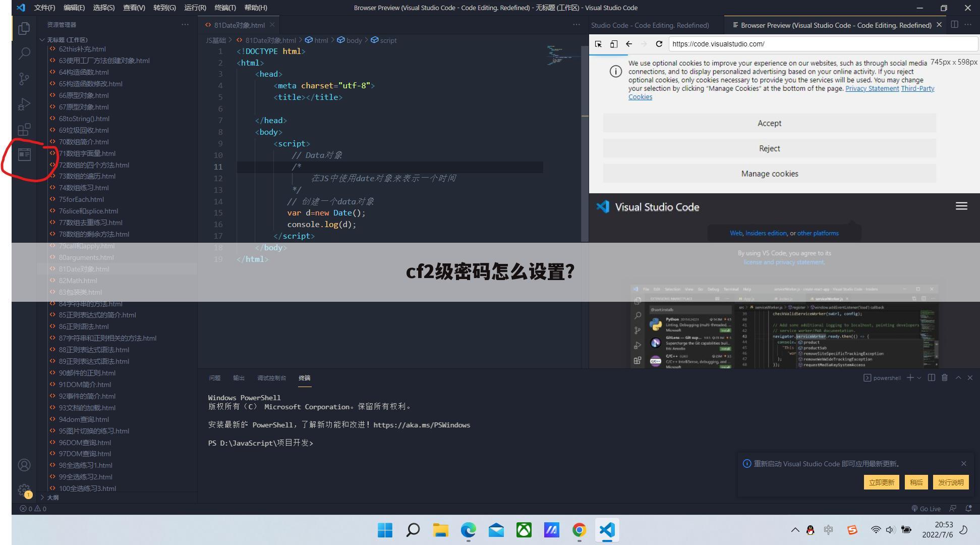980x545 pixels.
Task: Create a new terminal with plus icon
Action: [910, 377]
